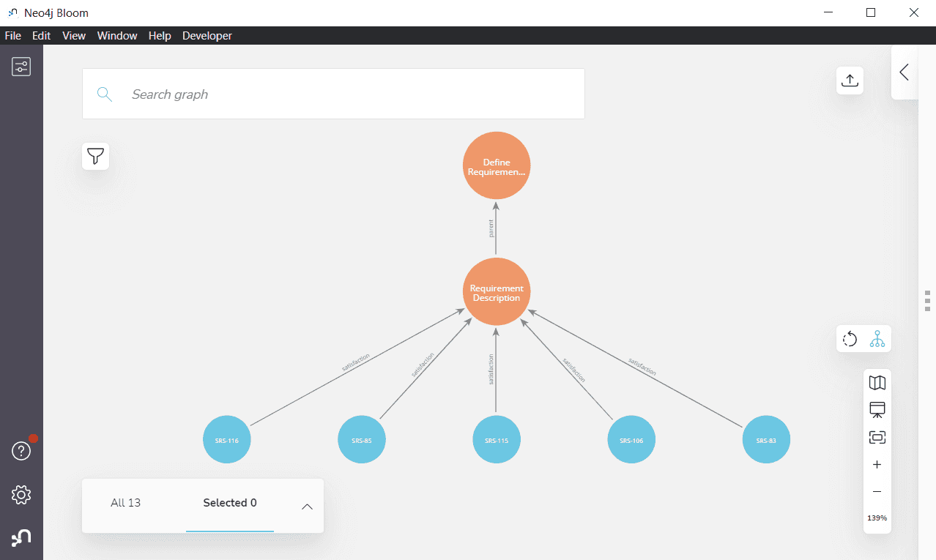
Task: Zoom out with the minus button
Action: 877,492
